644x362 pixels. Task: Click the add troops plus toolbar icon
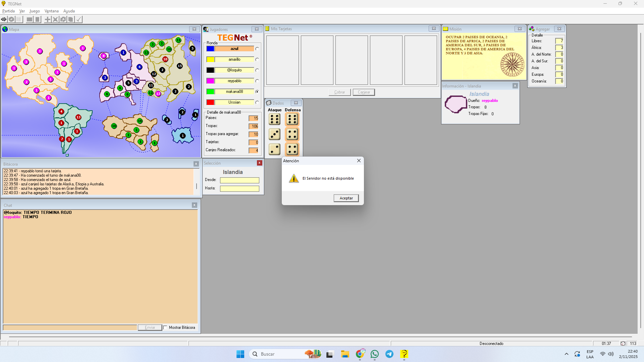(x=48, y=19)
